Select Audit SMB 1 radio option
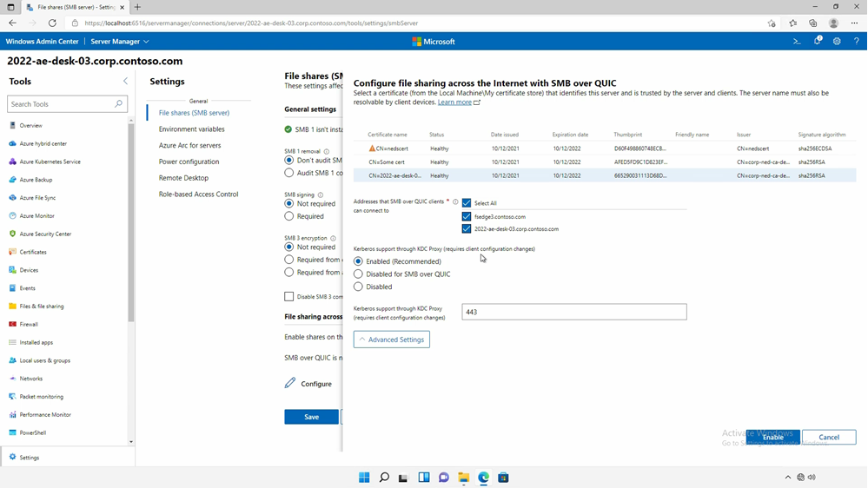The height and width of the screenshot is (488, 868). tap(289, 173)
